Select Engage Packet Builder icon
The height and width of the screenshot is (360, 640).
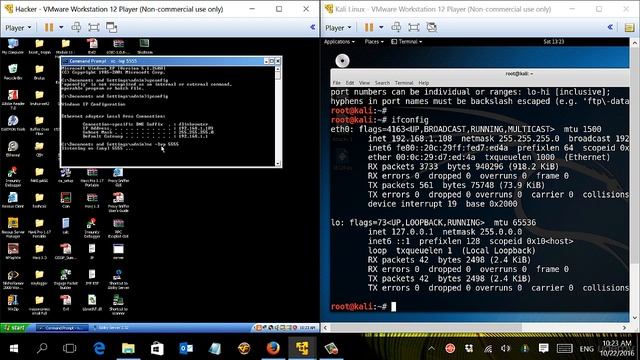pos(65,279)
